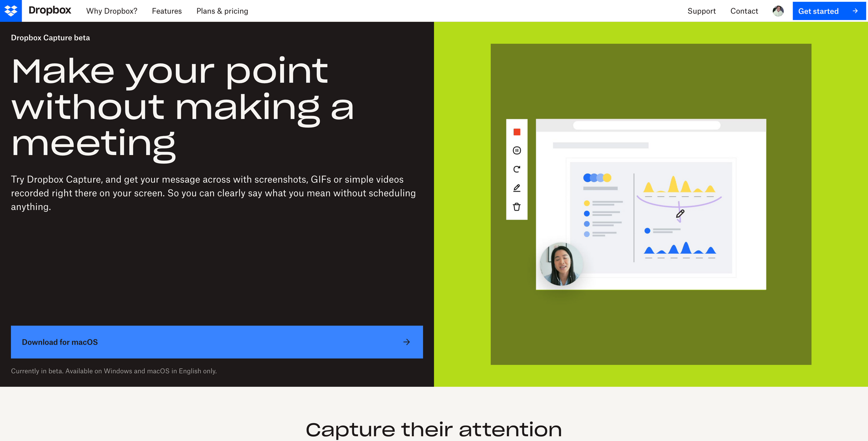Click the red stop recording square
The width and height of the screenshot is (868, 441).
(516, 132)
